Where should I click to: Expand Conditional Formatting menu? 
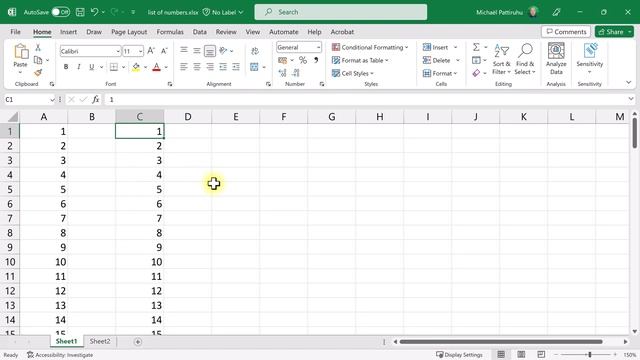pos(370,47)
